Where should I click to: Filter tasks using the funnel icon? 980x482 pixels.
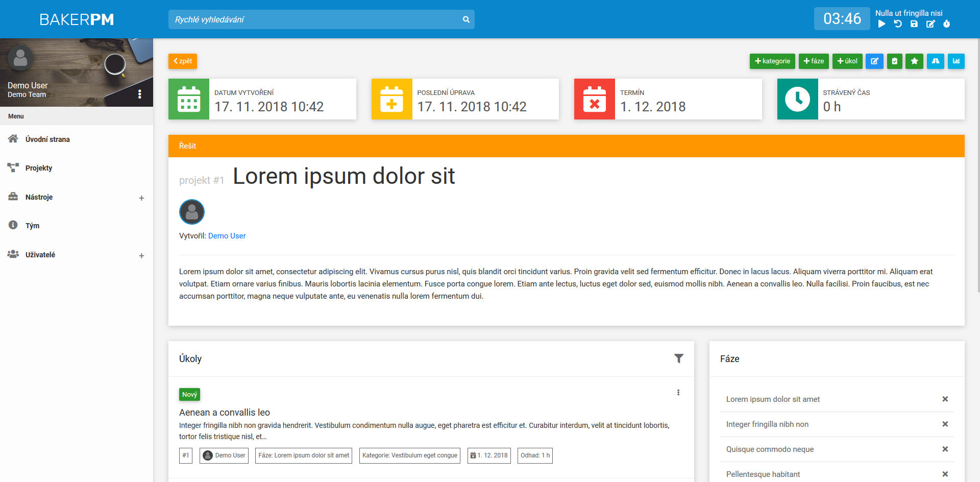[678, 358]
